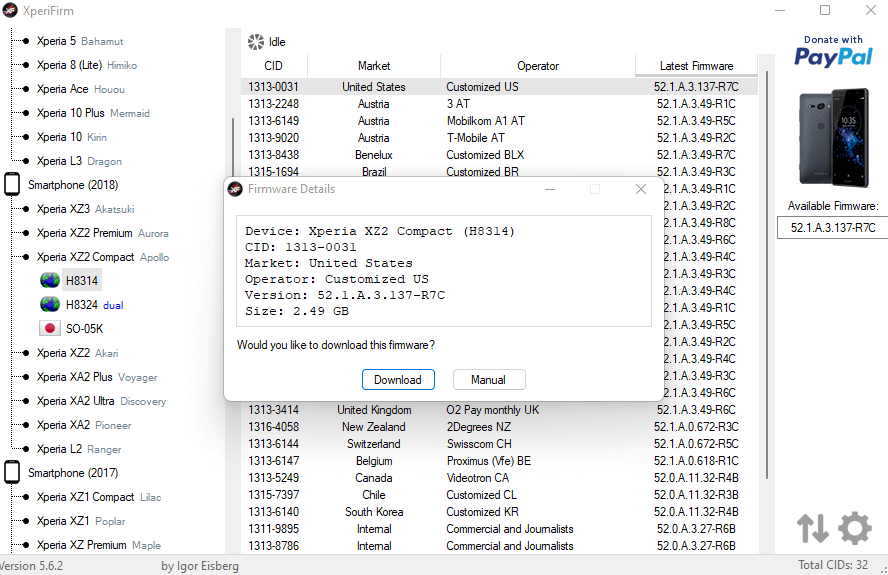Select Xperia L3 Dragon
Image resolution: width=888 pixels, height=575 pixels.
click(x=79, y=161)
